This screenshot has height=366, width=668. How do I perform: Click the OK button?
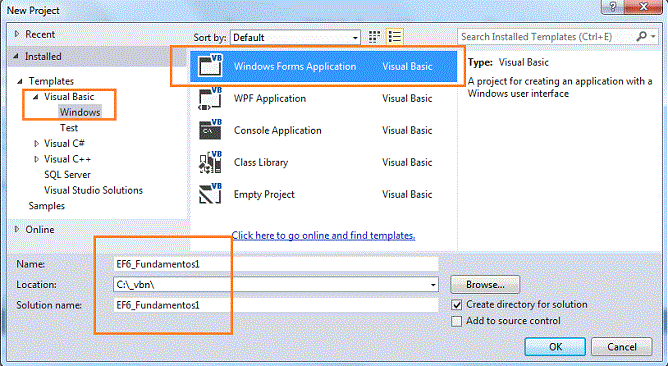pos(555,347)
